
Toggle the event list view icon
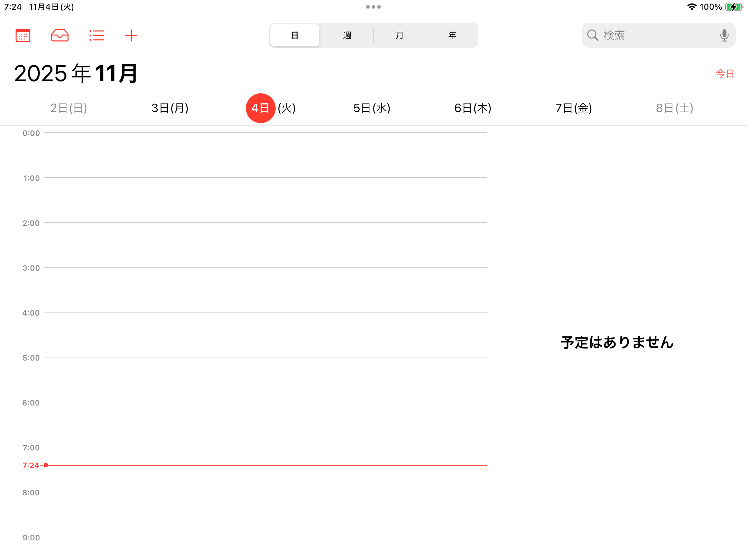click(97, 35)
